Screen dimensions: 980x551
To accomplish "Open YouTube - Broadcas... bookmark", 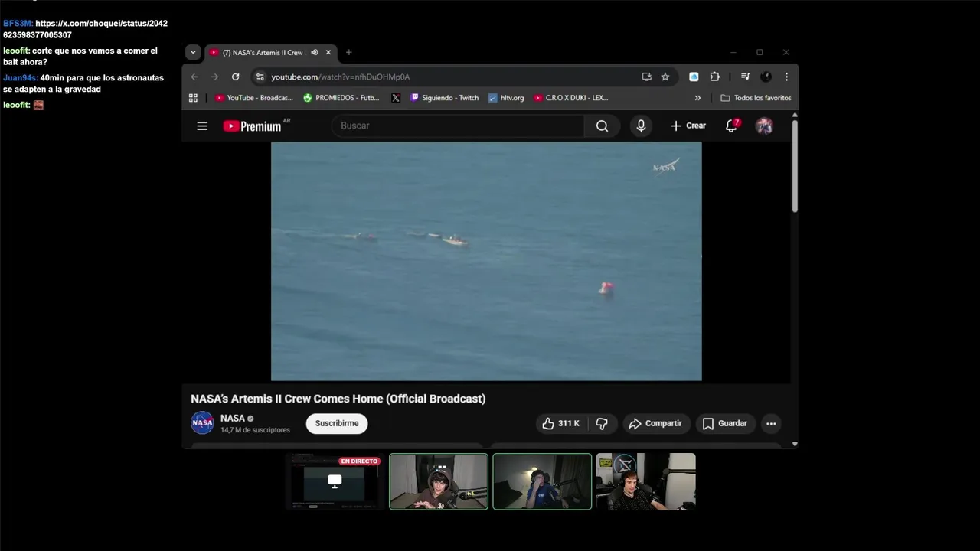I will coord(254,98).
